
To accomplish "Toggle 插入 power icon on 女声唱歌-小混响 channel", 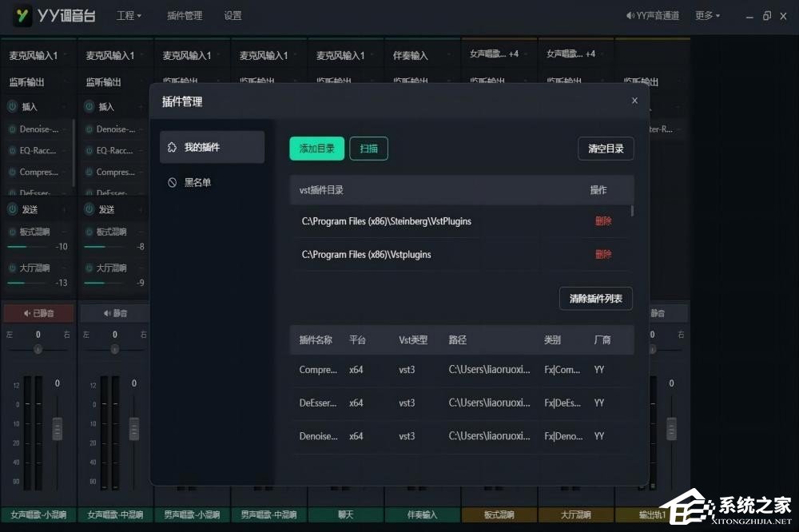I will coord(12,106).
